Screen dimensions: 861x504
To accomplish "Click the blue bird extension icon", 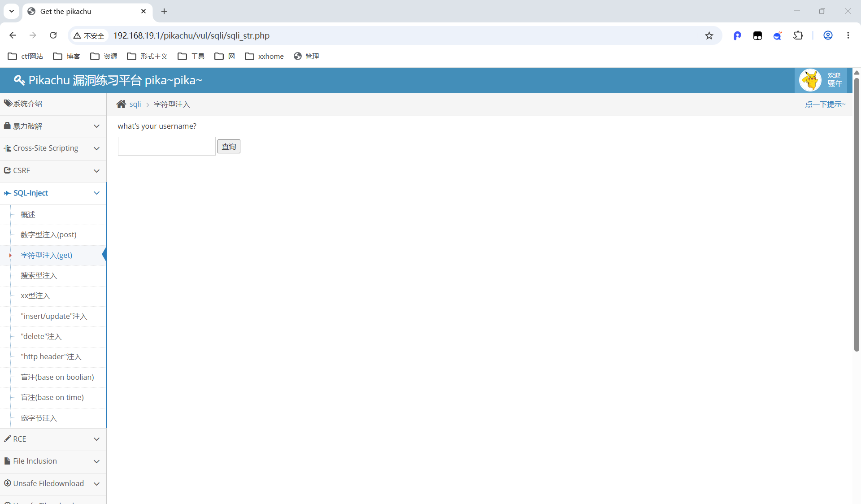I will click(778, 35).
